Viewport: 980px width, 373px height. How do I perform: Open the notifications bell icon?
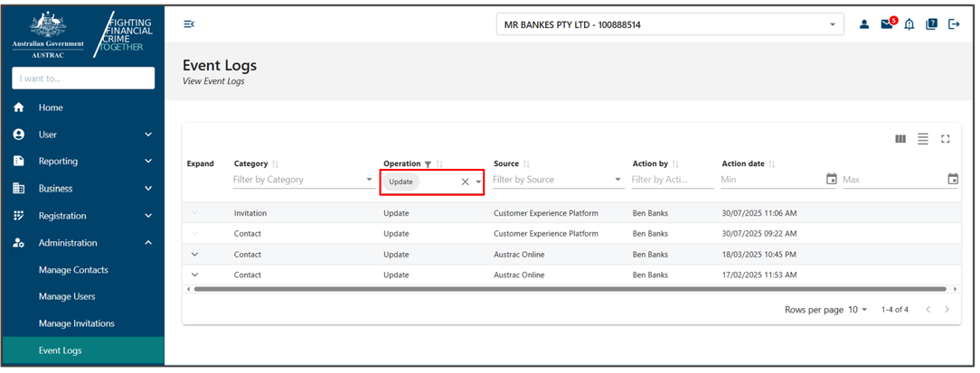pos(909,24)
